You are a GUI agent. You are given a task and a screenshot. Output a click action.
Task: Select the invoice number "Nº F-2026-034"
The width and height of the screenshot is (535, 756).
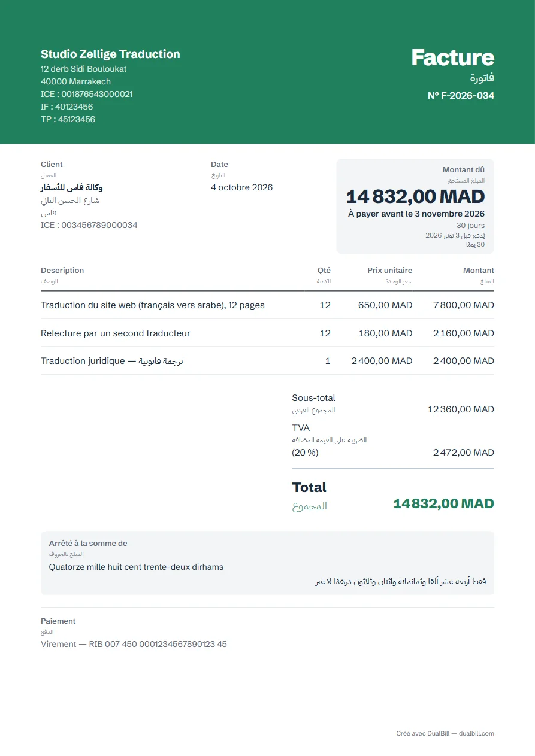(461, 96)
